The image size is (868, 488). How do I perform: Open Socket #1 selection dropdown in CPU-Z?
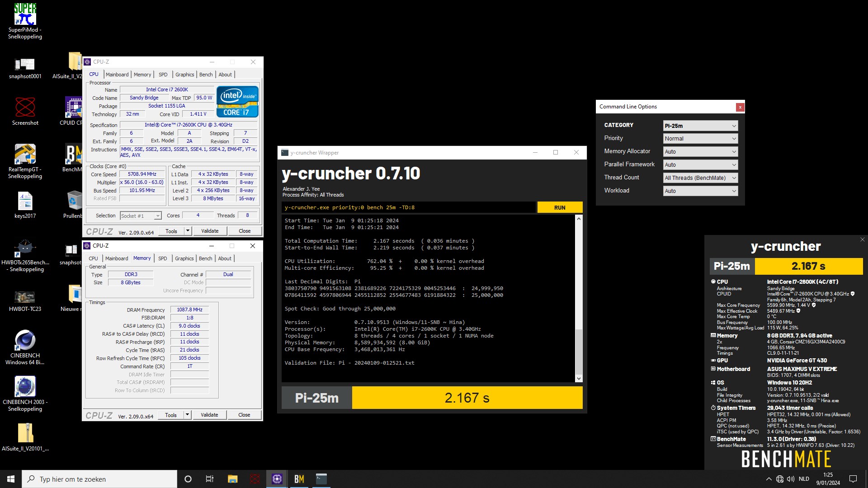[x=141, y=216]
